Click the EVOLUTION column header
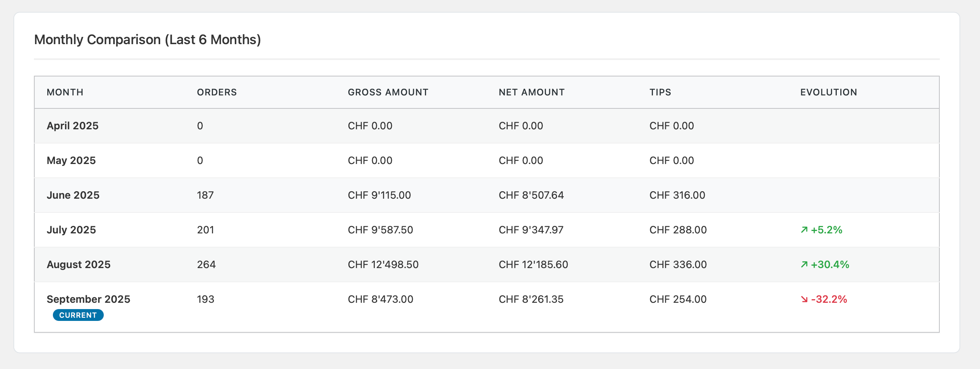The height and width of the screenshot is (369, 980). point(829,92)
